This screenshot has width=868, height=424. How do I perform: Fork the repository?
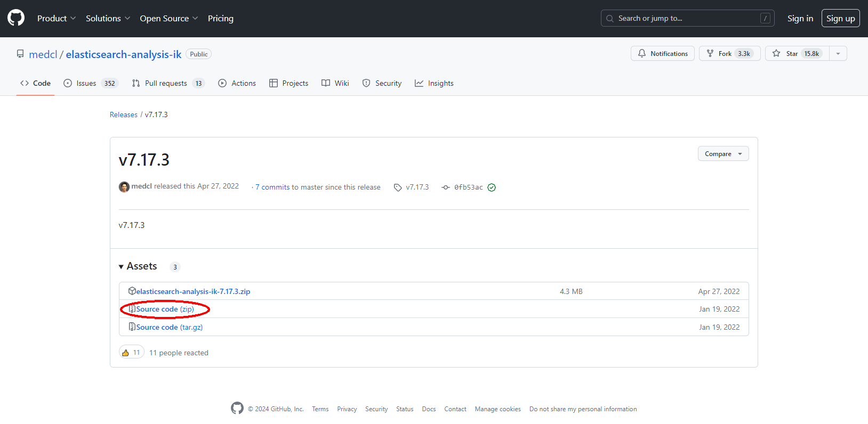(729, 54)
